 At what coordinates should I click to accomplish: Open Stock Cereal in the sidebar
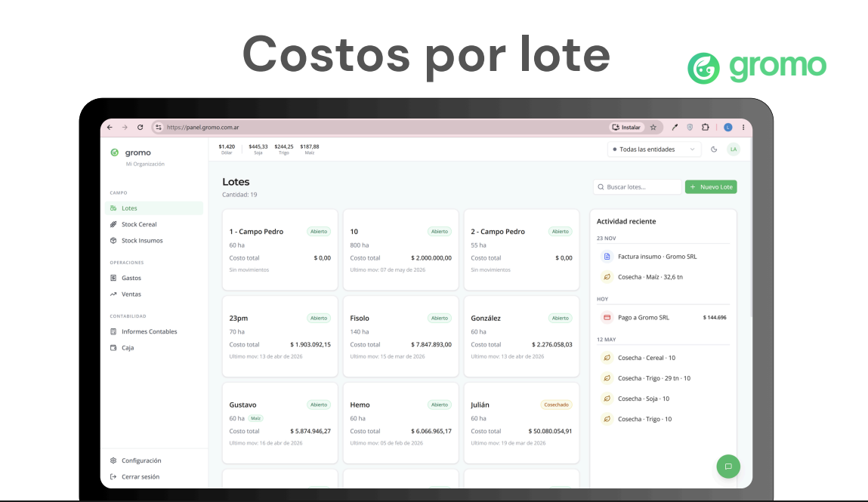coord(154,224)
